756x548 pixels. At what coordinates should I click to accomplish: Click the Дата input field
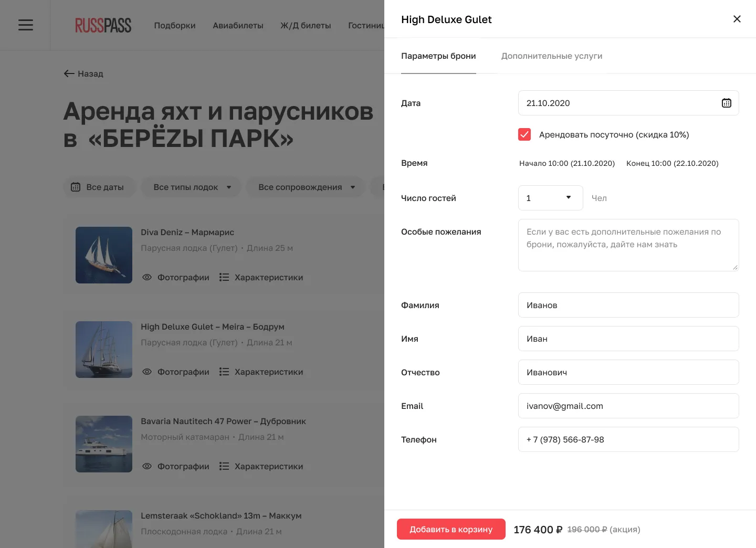[628, 103]
